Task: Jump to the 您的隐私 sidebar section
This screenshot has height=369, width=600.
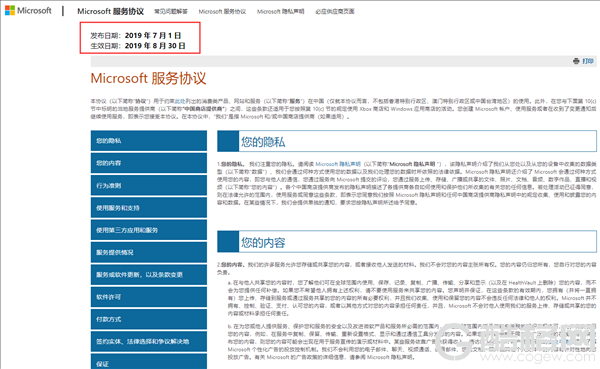Action: click(149, 141)
